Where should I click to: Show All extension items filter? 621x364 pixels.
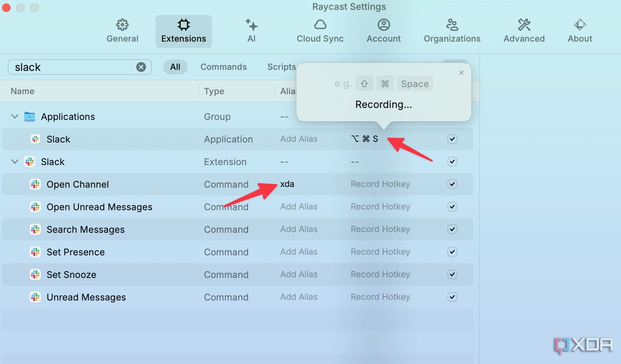[175, 67]
